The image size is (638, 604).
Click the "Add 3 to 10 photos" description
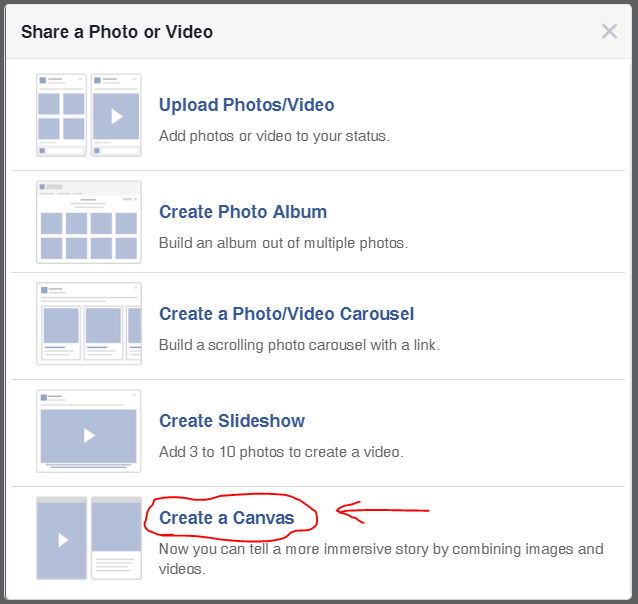[x=281, y=452]
